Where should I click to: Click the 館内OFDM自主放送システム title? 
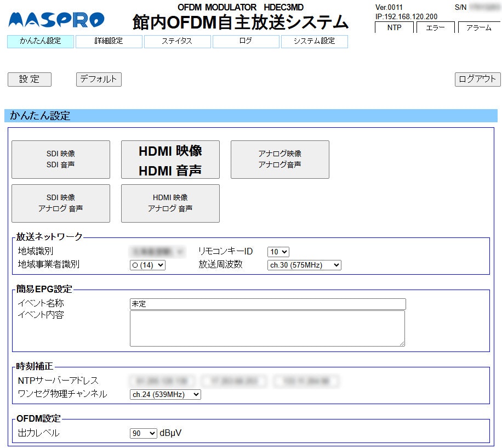240,22
